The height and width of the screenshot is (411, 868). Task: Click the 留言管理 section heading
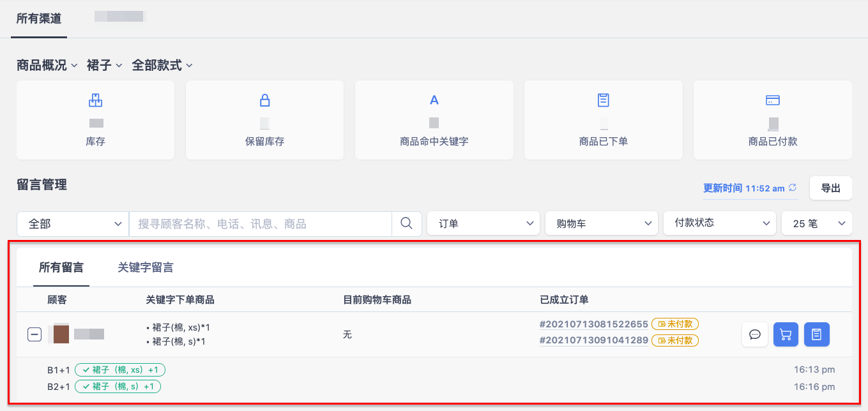[x=42, y=185]
